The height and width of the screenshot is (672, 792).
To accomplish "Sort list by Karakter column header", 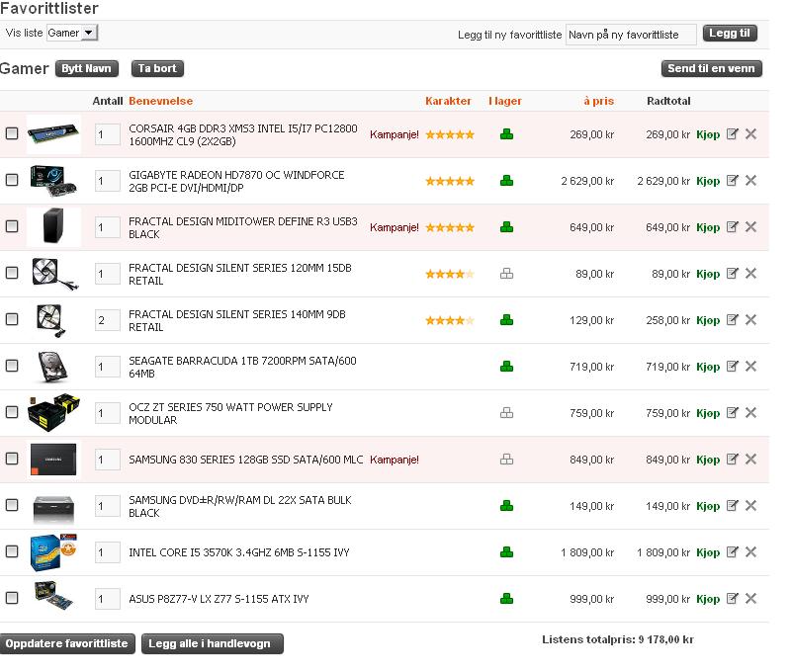I will click(x=448, y=101).
